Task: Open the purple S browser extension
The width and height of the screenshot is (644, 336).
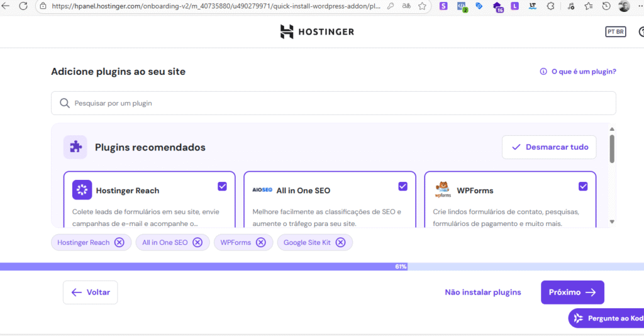Action: (x=443, y=6)
